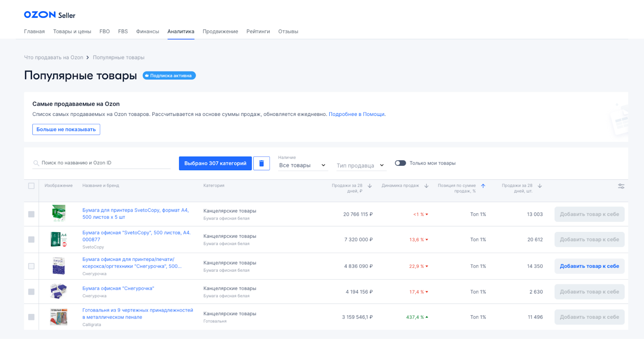
Task: Open the Готовальня drafting set thumbnail
Action: [x=59, y=317]
